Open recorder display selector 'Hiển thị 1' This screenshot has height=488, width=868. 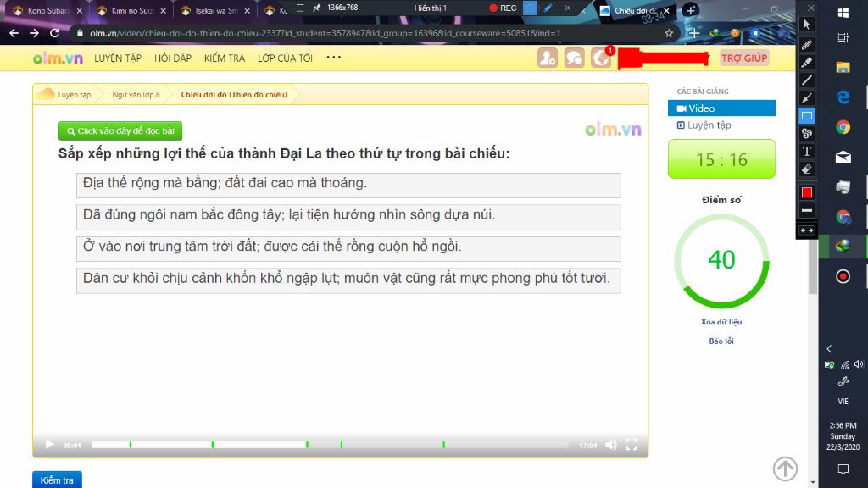[x=430, y=8]
